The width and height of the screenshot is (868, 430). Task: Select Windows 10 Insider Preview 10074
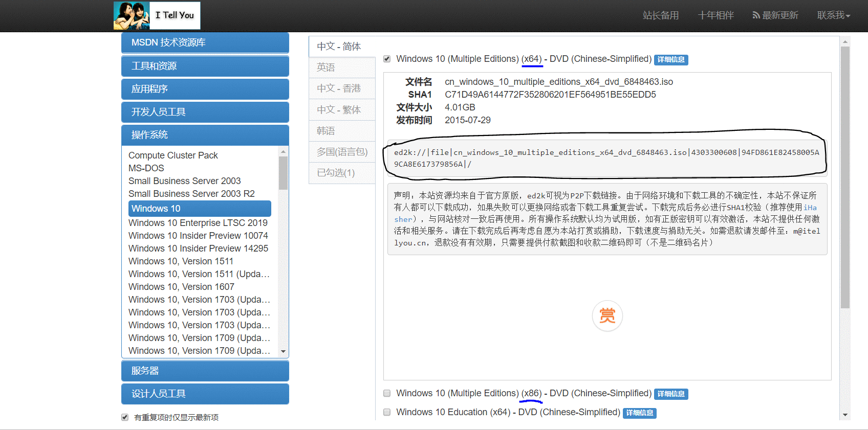[x=198, y=236]
